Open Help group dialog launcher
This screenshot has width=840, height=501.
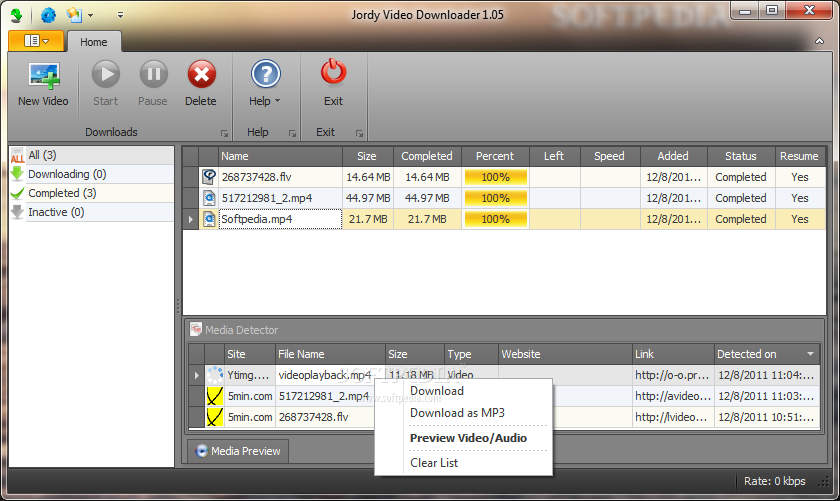pyautogui.click(x=292, y=133)
